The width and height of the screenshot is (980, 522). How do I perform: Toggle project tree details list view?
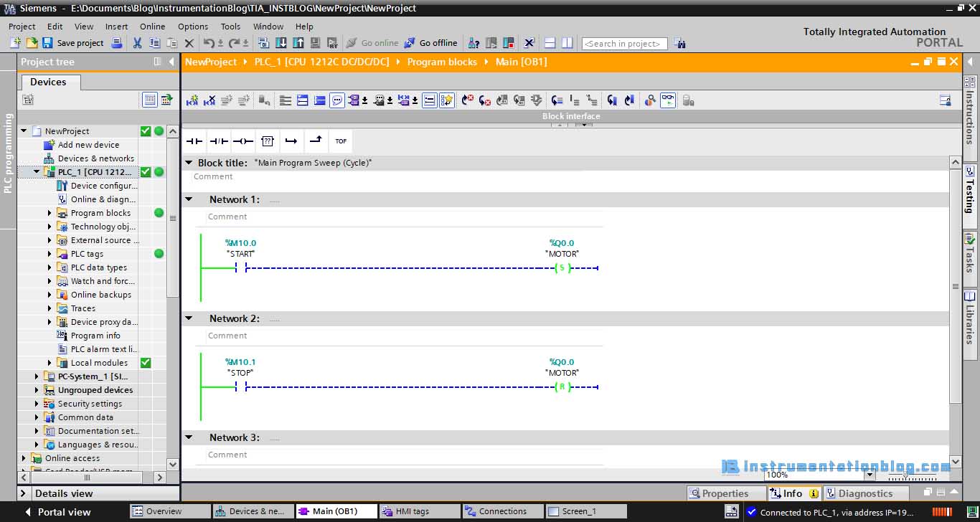(x=149, y=100)
